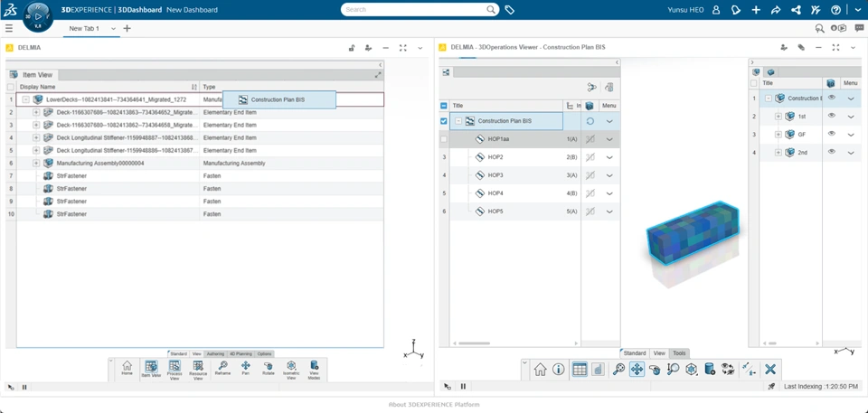Toggle visibility eye for 1st

pos(831,117)
